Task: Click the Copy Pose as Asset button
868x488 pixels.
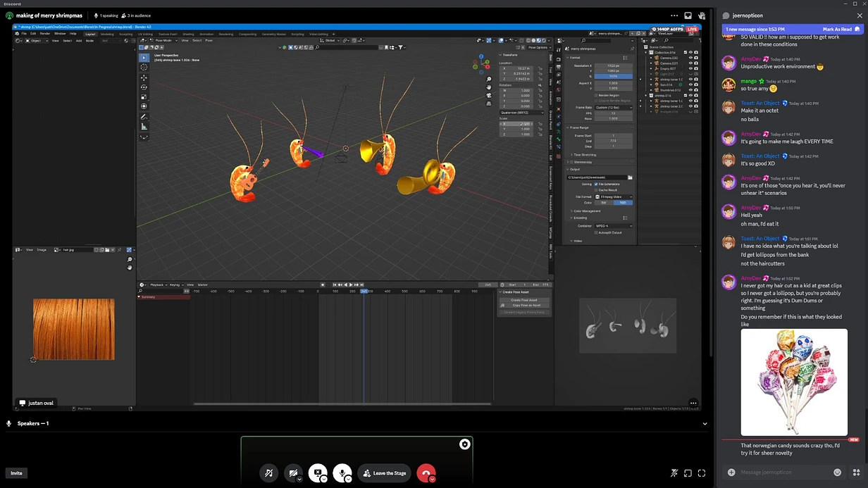Action: [524, 306]
